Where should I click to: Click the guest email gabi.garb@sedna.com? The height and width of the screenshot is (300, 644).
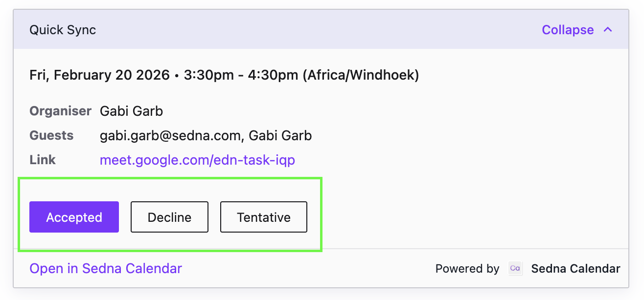[x=170, y=135]
